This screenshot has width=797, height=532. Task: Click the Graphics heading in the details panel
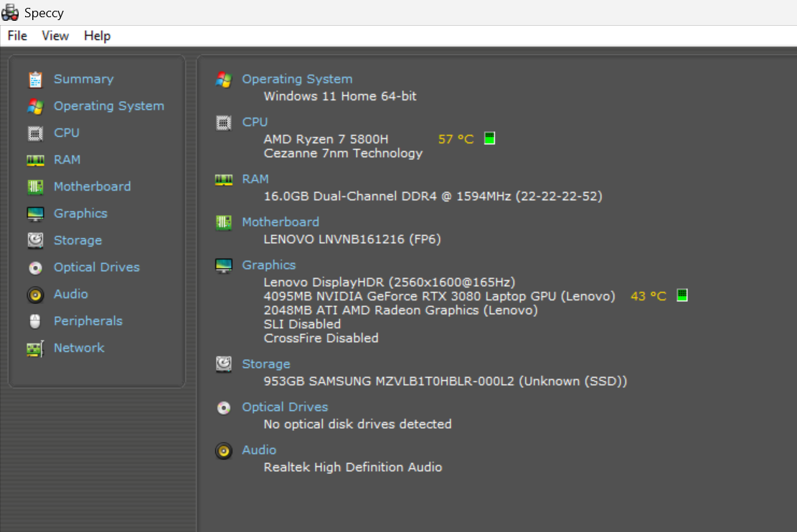(x=269, y=265)
